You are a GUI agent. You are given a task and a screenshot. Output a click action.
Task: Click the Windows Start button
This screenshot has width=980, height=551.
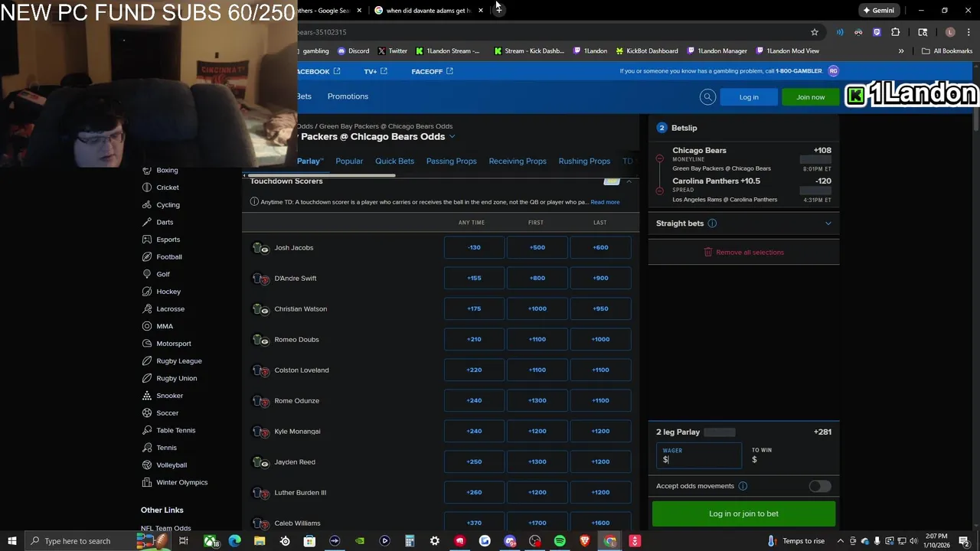coord(12,541)
